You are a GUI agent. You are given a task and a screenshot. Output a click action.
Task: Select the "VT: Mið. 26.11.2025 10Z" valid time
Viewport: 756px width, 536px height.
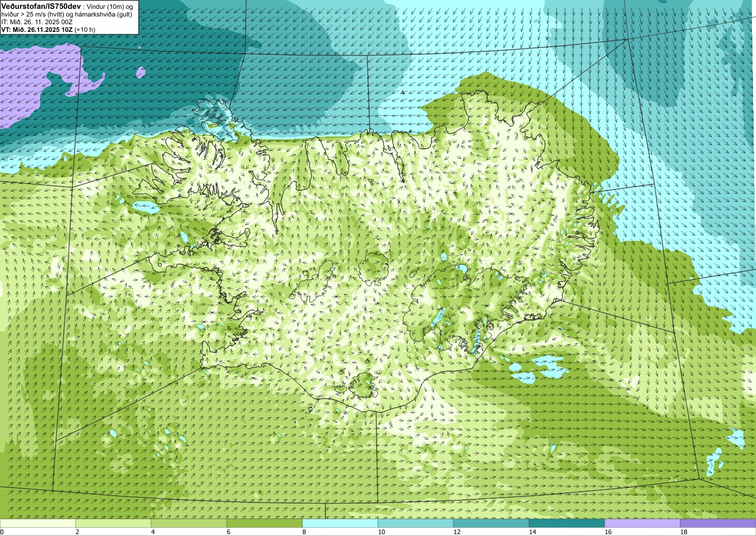[x=37, y=30]
